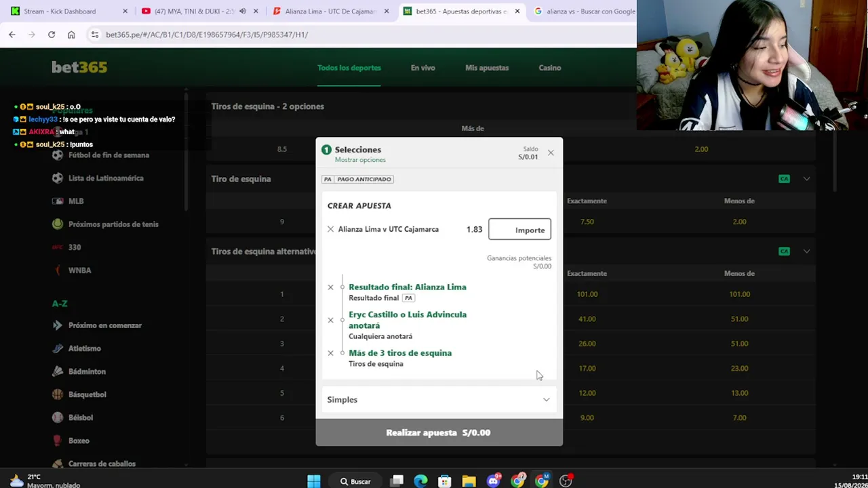Open the Mis apuestas tab
Viewport: 868px width, 488px height.
(487, 68)
